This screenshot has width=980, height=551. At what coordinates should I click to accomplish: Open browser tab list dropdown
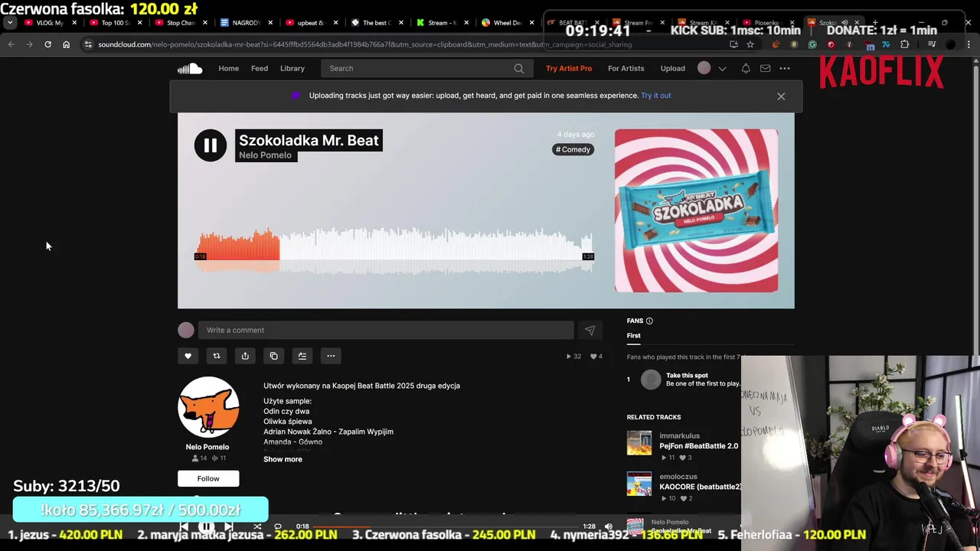coord(9,23)
